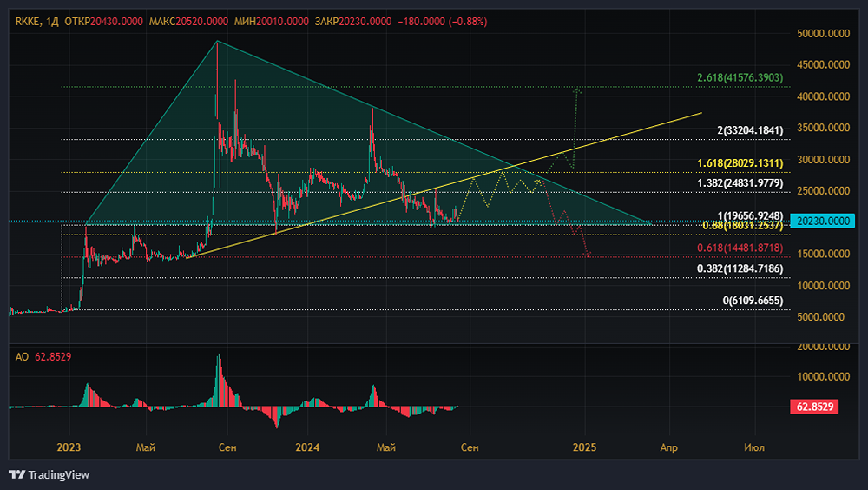Click the AO indicator label
Viewport: 868px width, 490px height.
point(22,357)
